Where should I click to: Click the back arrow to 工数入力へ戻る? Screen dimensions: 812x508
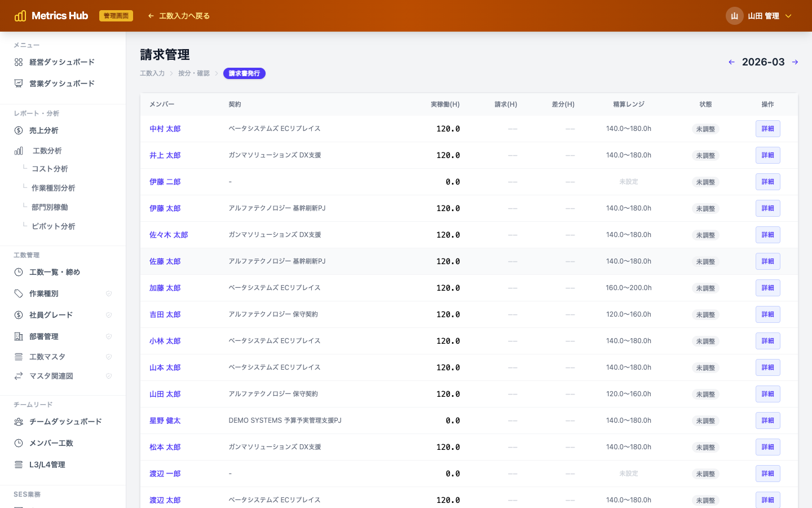pyautogui.click(x=151, y=16)
